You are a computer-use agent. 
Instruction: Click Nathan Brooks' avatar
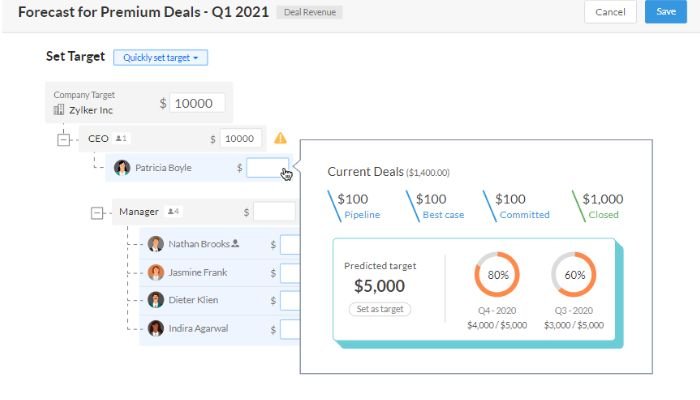[155, 244]
